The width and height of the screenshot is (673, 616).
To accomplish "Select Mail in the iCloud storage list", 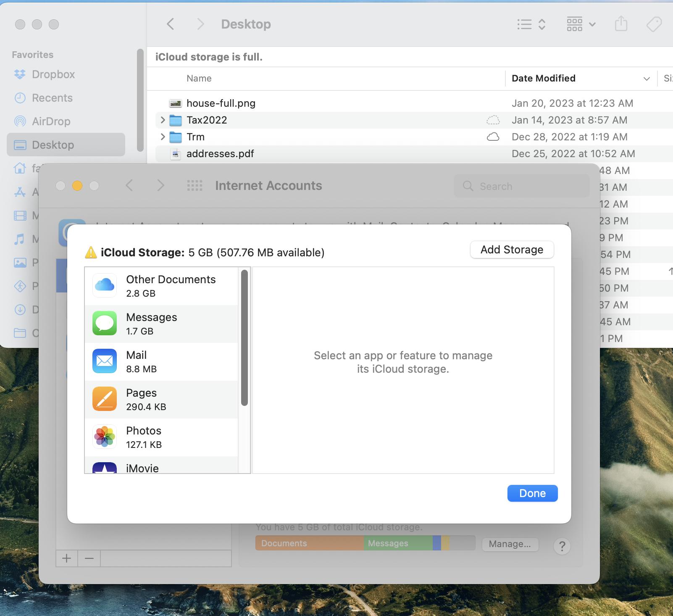I will tap(162, 361).
